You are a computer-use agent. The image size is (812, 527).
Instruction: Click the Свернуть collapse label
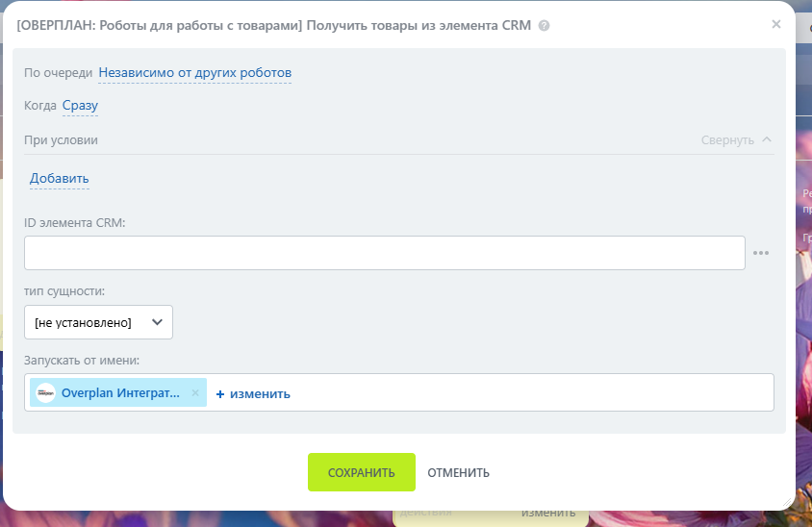coord(727,140)
